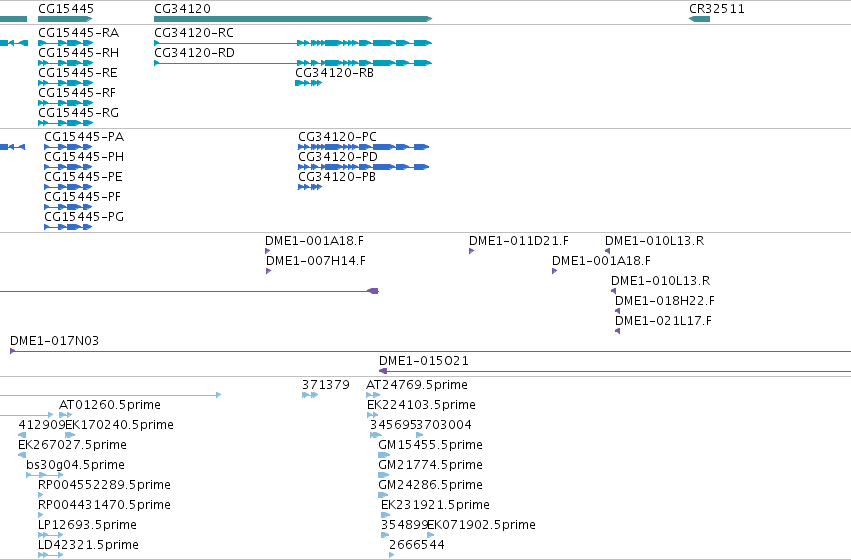851x560 pixels.
Task: Select transcript CG34120-RC
Action: click(x=194, y=33)
